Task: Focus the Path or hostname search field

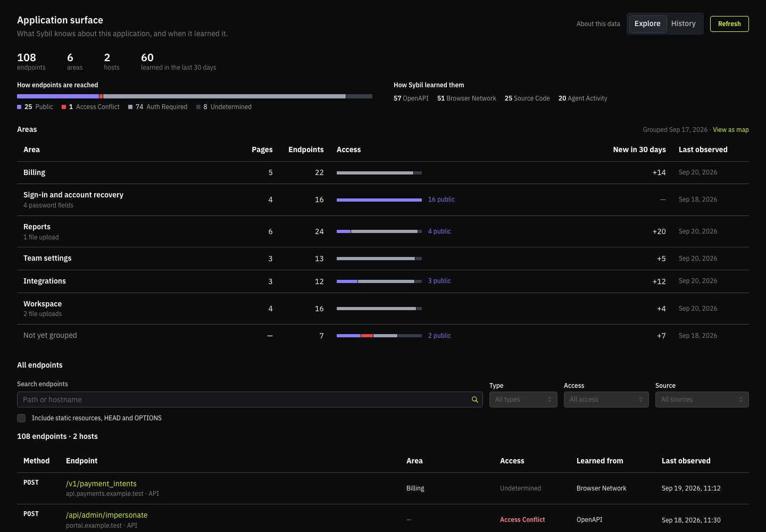Action: [250, 400]
